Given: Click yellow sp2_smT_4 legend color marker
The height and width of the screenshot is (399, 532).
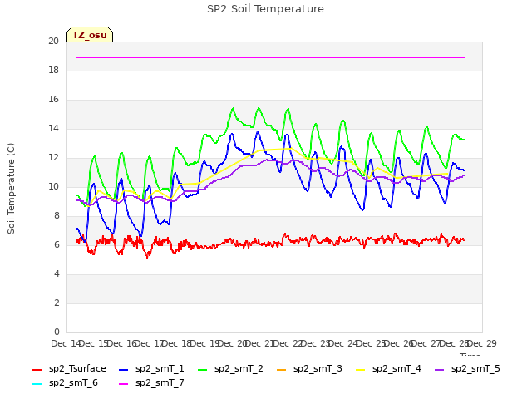Looking at the screenshot, I should 361,369.
